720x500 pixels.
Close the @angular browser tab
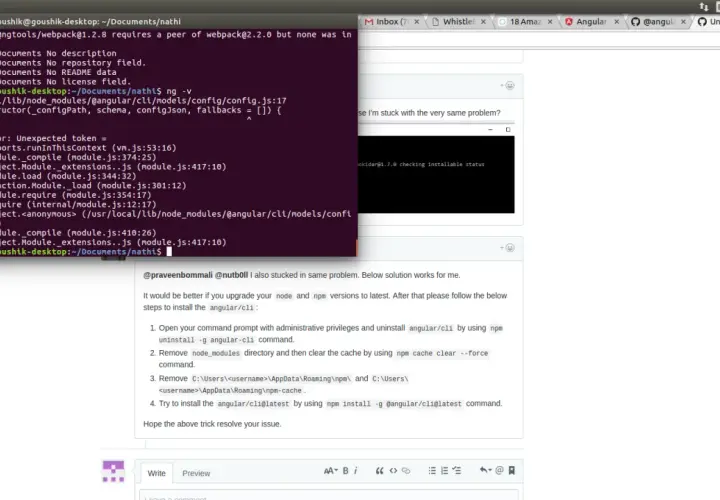tap(683, 22)
